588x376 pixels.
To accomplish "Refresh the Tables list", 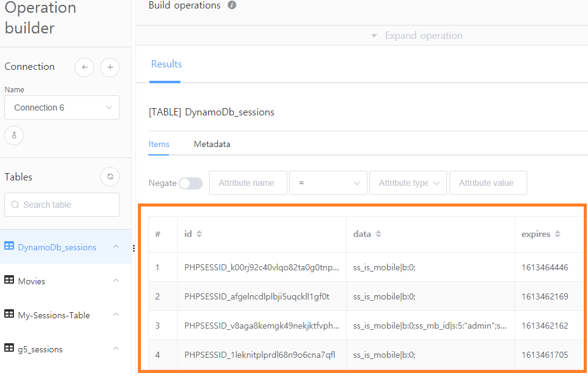I will point(110,177).
